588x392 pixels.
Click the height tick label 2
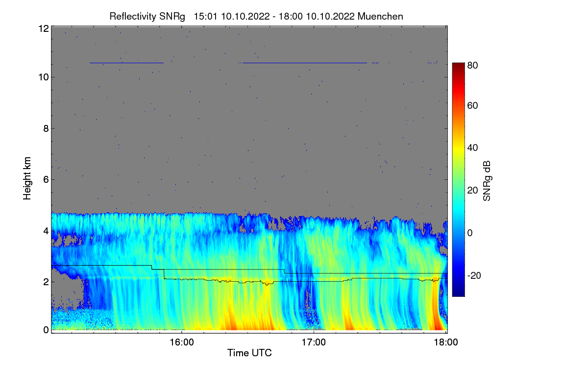(x=46, y=282)
